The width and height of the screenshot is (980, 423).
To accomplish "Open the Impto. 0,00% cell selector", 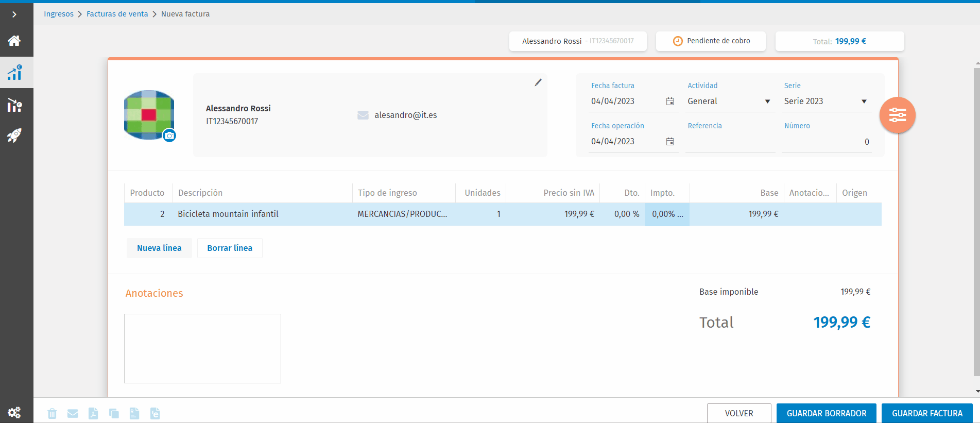I will click(667, 214).
